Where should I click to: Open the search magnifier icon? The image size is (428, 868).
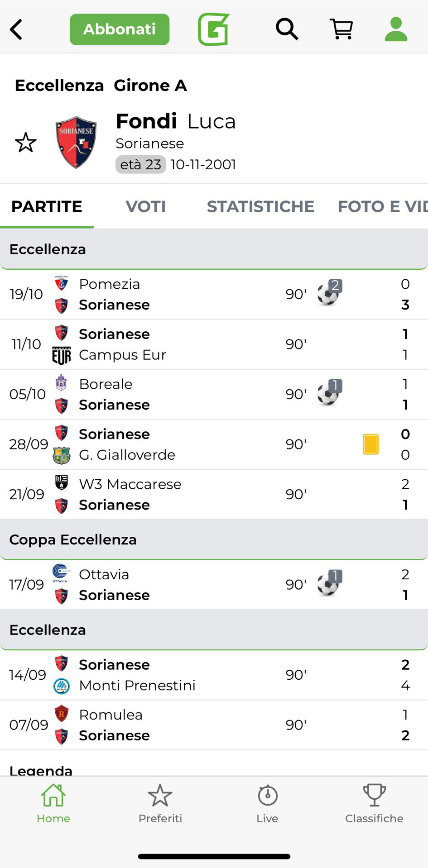(x=287, y=29)
